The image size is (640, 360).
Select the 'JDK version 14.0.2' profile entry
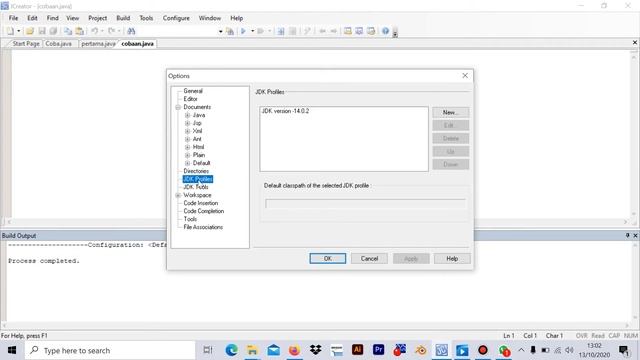(285, 111)
